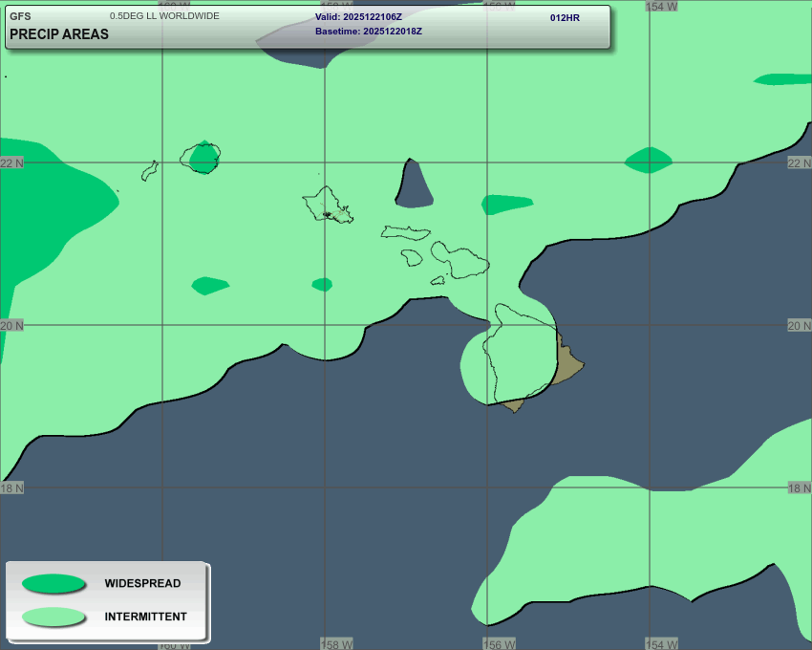Click the PRECIP AREAS title
The width and height of the screenshot is (812, 650).
coord(59,34)
